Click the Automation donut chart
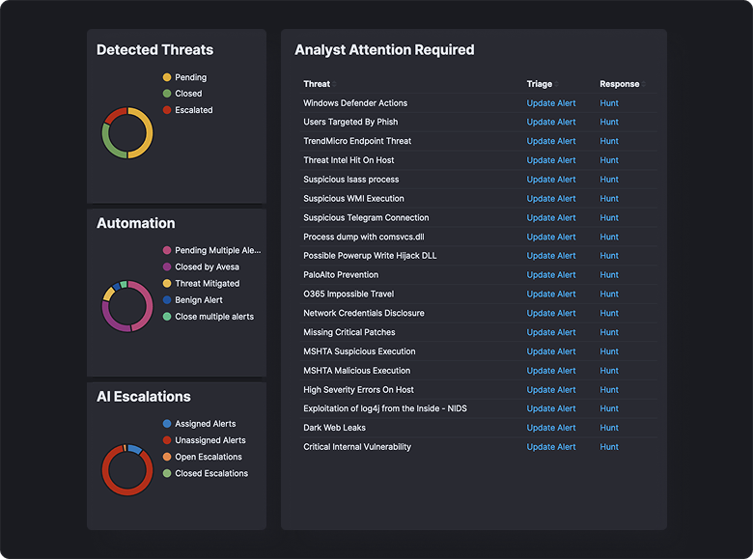 tap(126, 306)
